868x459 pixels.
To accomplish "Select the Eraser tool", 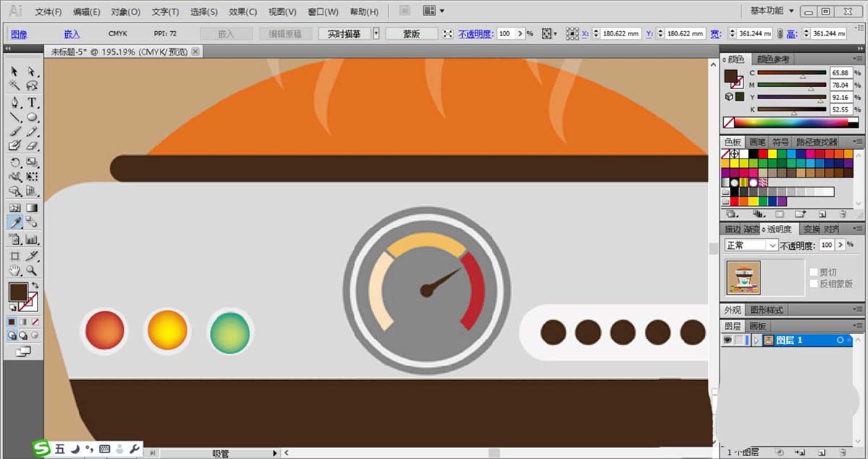I will tap(32, 146).
